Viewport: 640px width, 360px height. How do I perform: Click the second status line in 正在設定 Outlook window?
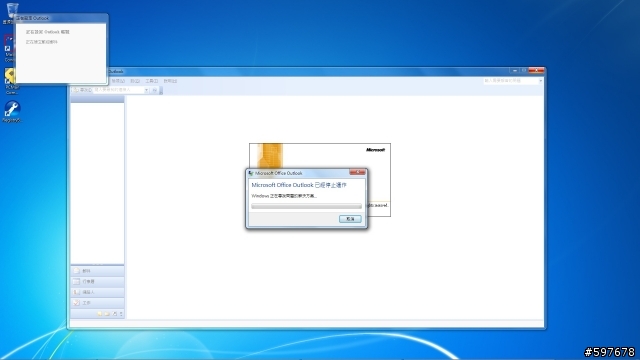[42, 42]
